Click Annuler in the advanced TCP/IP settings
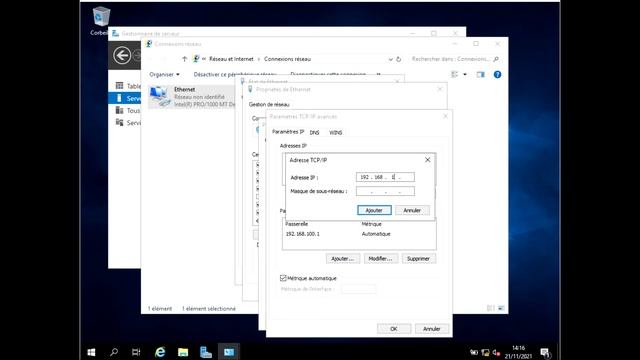Screen dimensions: 640x360 click(432, 329)
